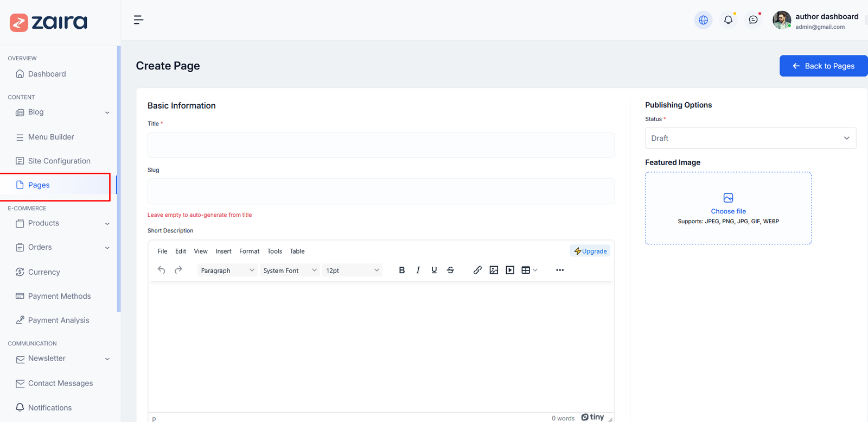
Task: Toggle strikethrough formatting in the editor
Action: pyautogui.click(x=450, y=270)
